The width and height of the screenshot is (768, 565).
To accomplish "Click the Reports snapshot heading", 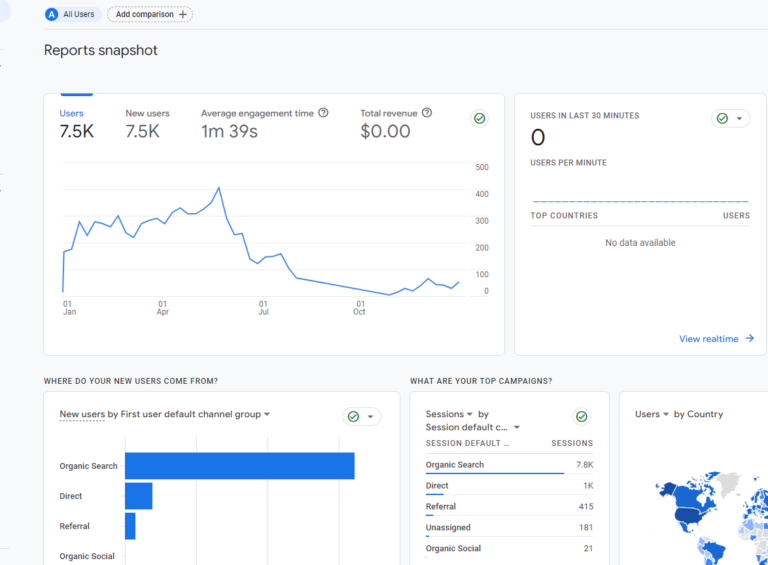I will (100, 50).
